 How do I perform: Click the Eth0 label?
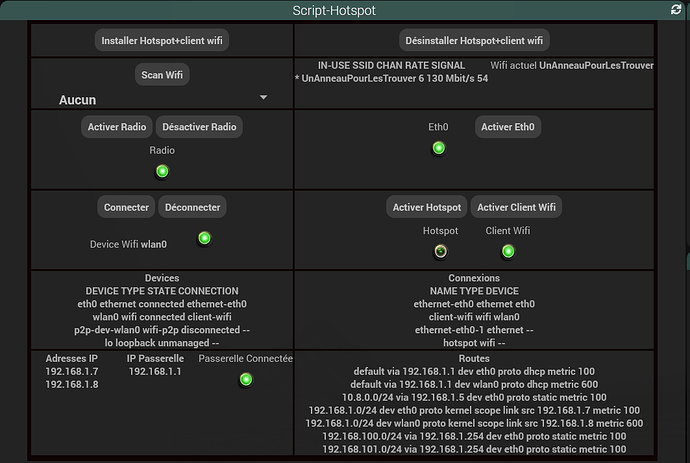[x=438, y=127]
